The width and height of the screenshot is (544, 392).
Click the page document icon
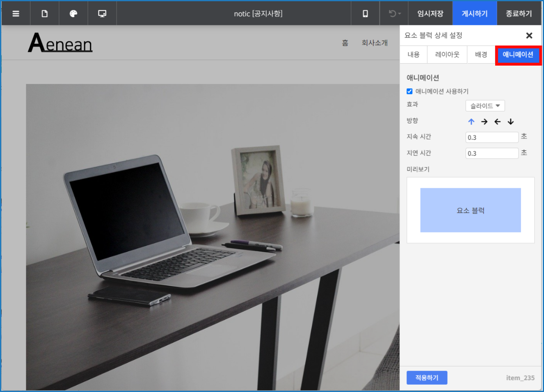45,14
